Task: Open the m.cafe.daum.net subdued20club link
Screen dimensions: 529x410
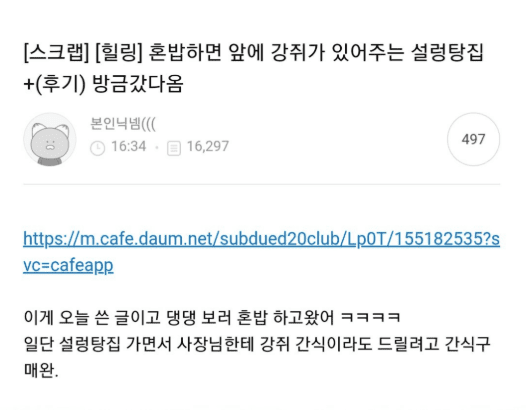Action: click(x=261, y=239)
